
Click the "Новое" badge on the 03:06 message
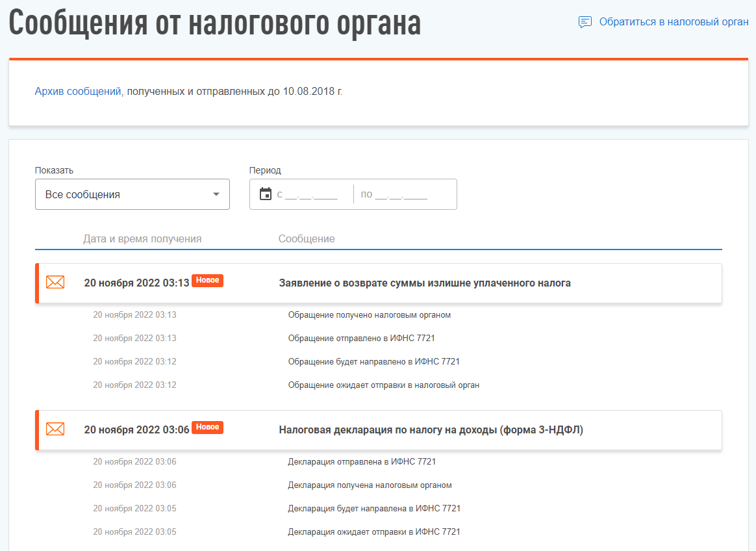pos(207,428)
